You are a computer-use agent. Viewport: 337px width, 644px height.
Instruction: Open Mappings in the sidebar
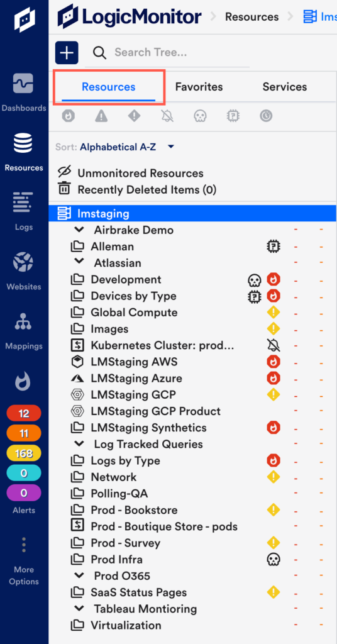[x=24, y=330]
